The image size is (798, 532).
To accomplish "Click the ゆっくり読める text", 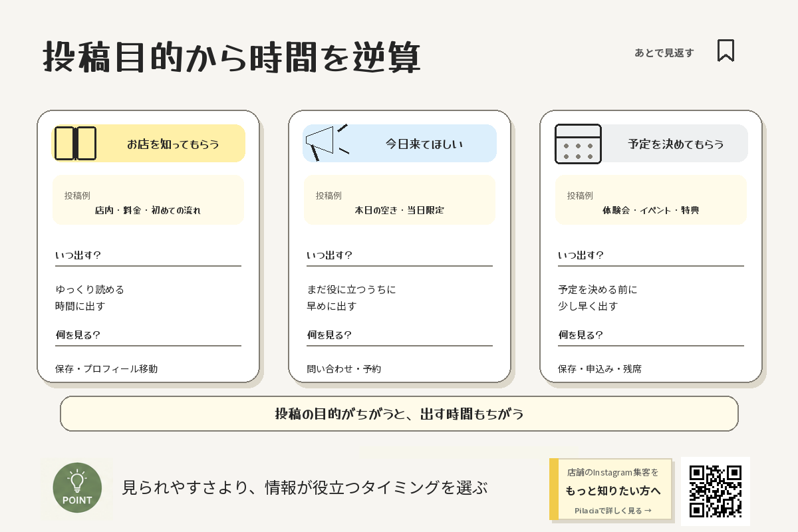I will click(x=90, y=290).
